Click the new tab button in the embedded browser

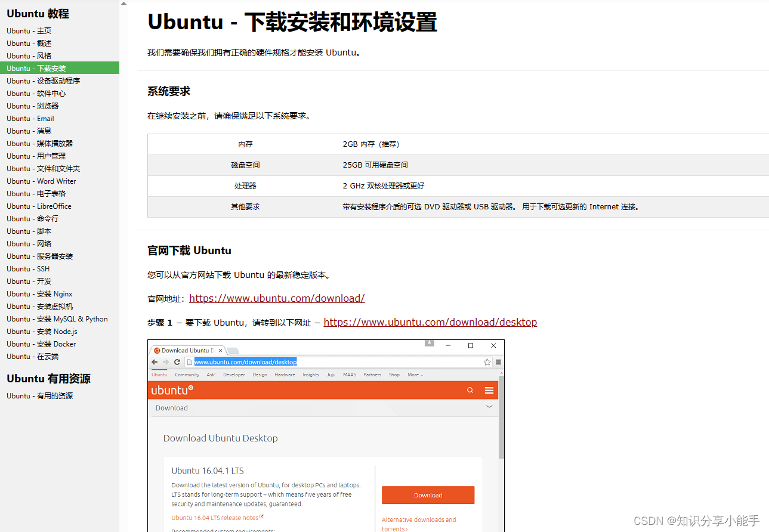(x=233, y=351)
